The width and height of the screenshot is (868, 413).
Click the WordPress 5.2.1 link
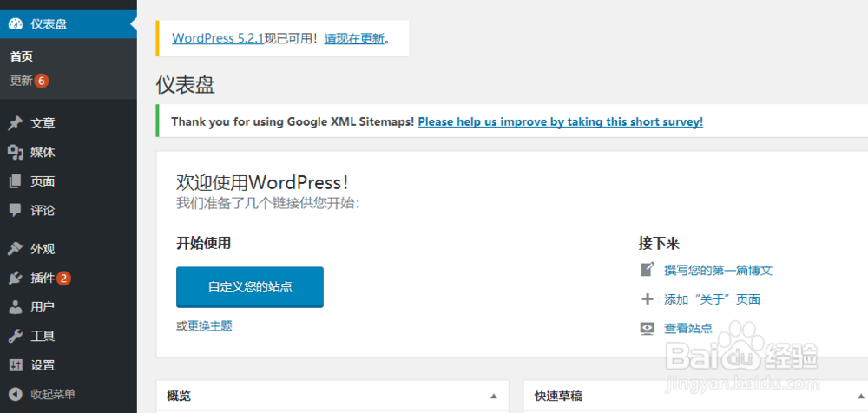coord(218,38)
